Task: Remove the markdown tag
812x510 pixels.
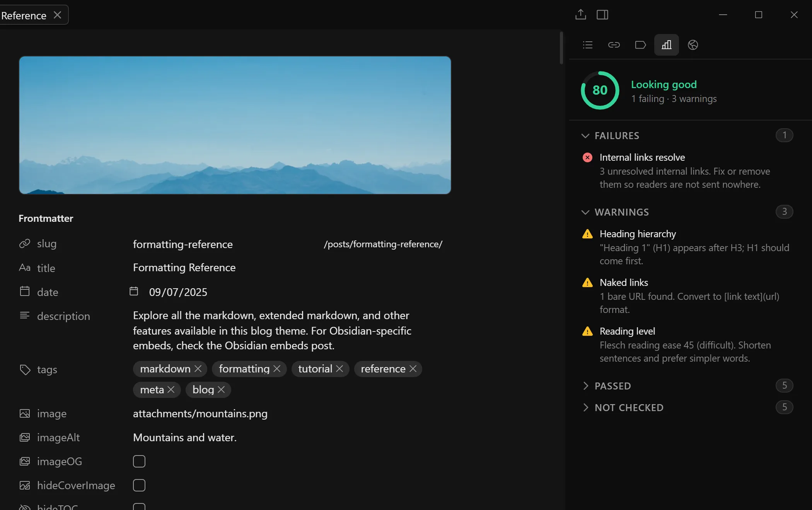Action: coord(198,369)
